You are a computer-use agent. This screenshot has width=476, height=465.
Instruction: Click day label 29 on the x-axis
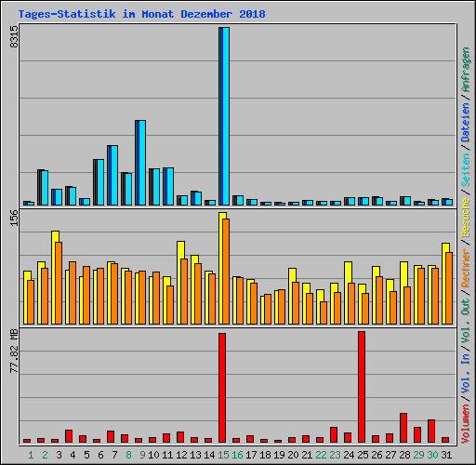coord(418,455)
